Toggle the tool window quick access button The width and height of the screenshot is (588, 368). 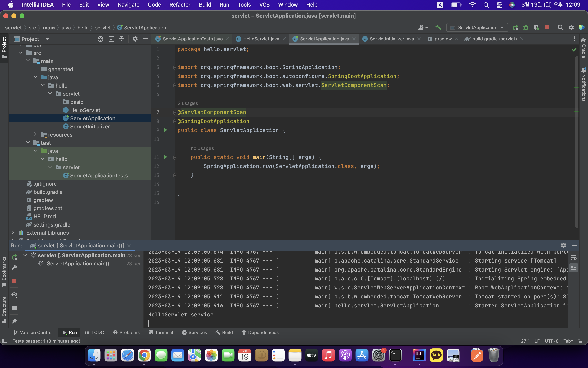pyautogui.click(x=5, y=341)
